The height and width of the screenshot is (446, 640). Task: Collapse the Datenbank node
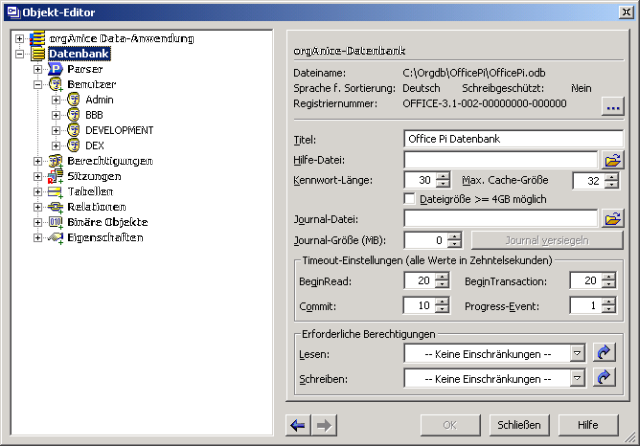click(x=19, y=54)
